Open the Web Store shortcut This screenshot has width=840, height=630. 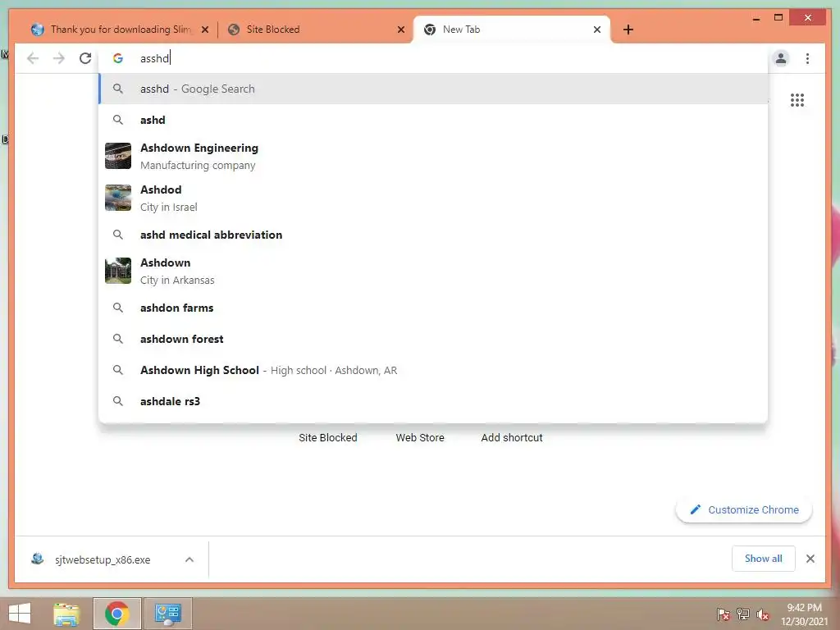tap(420, 438)
